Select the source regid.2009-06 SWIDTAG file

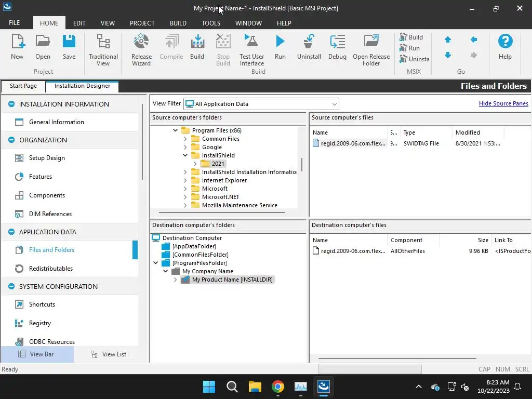click(350, 143)
